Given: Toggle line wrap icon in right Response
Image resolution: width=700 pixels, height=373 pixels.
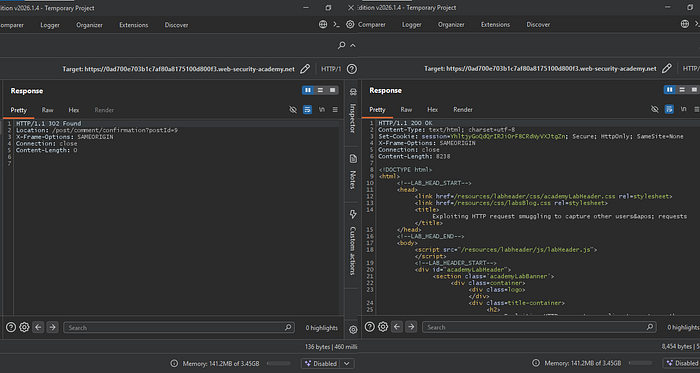Looking at the screenshot, I should click(x=669, y=109).
